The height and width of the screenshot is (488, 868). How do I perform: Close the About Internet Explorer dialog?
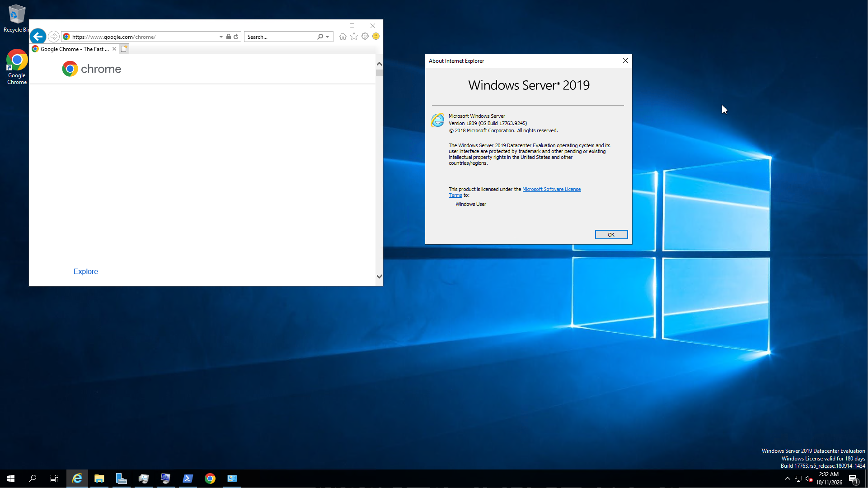pos(625,61)
